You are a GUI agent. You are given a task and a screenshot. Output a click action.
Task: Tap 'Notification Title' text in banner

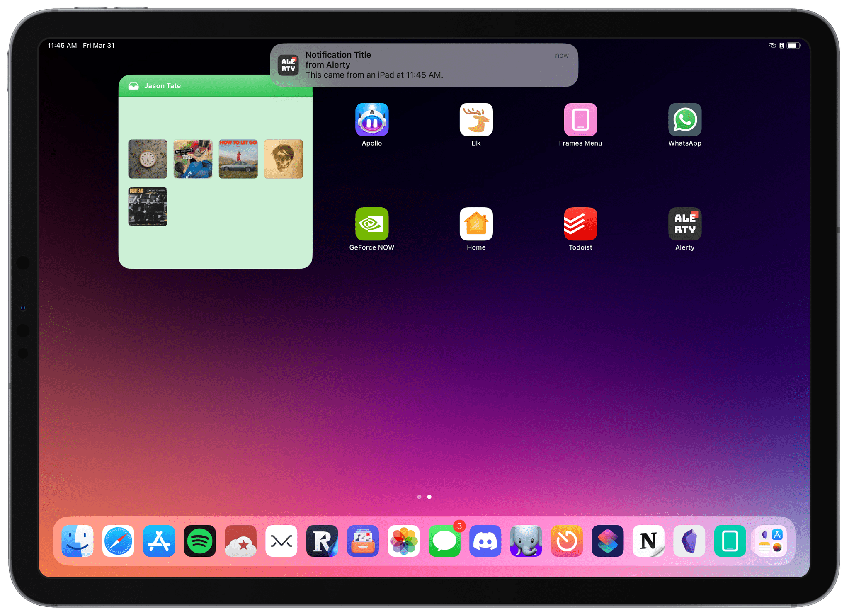click(x=338, y=55)
